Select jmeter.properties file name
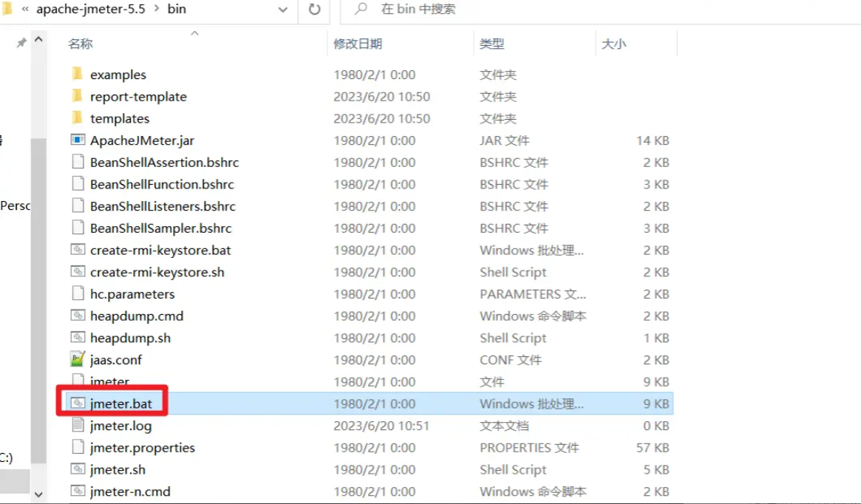The height and width of the screenshot is (504, 861). [x=142, y=448]
